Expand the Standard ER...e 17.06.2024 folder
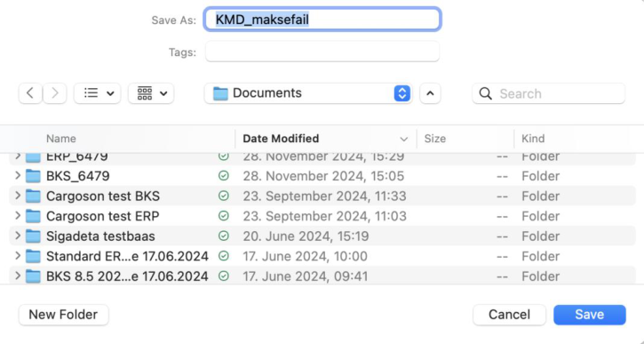644x344 pixels. [18, 256]
